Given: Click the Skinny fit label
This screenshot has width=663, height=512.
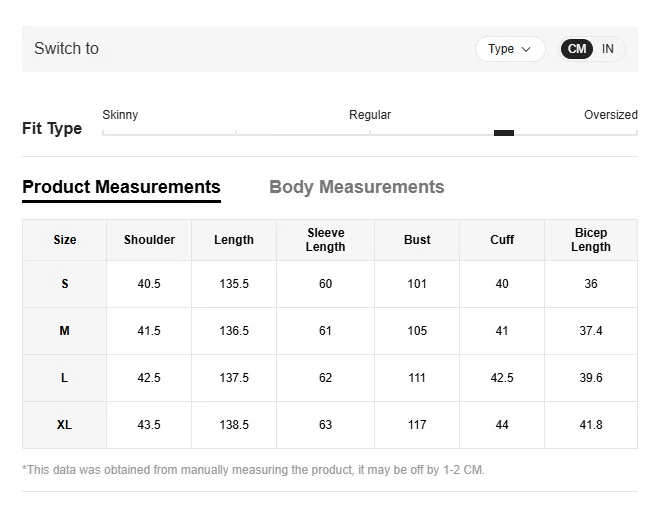Looking at the screenshot, I should 120,115.
